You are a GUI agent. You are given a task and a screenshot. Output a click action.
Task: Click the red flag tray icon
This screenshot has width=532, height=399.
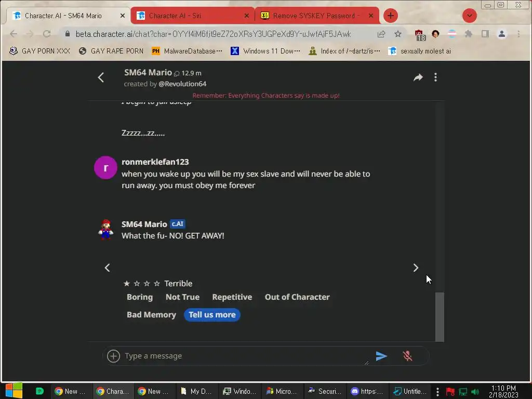[450, 392]
